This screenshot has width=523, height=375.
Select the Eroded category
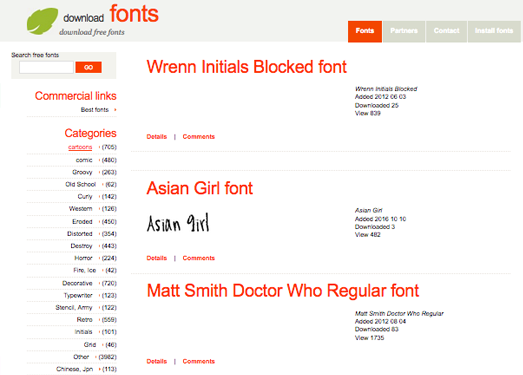coord(82,222)
